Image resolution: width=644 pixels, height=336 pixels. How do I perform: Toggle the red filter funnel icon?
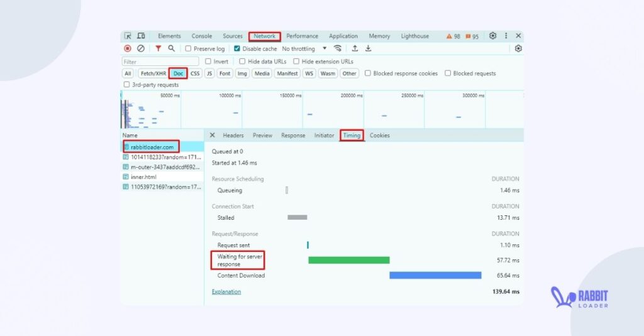pos(158,48)
